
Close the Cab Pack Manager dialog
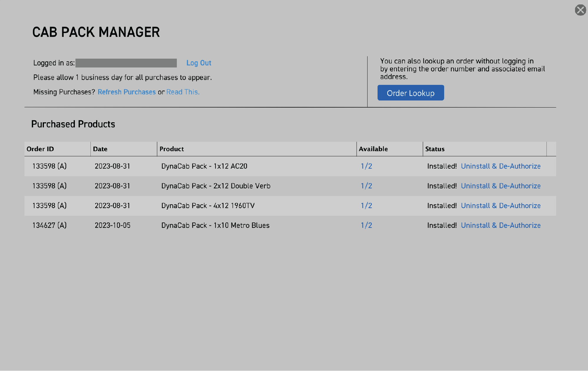coord(580,10)
